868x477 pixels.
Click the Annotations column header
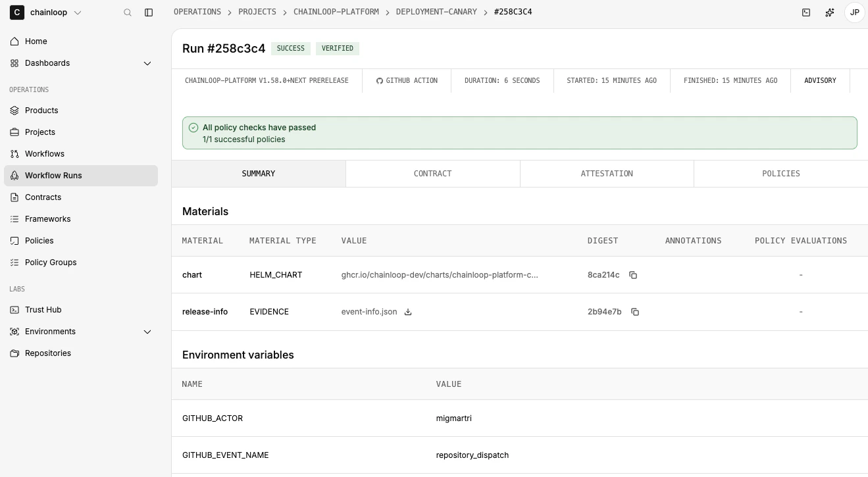(x=694, y=241)
